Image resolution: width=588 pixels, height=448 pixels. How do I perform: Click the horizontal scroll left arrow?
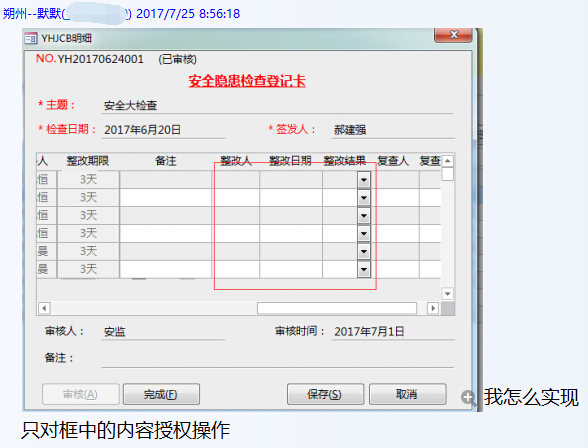[x=44, y=309]
